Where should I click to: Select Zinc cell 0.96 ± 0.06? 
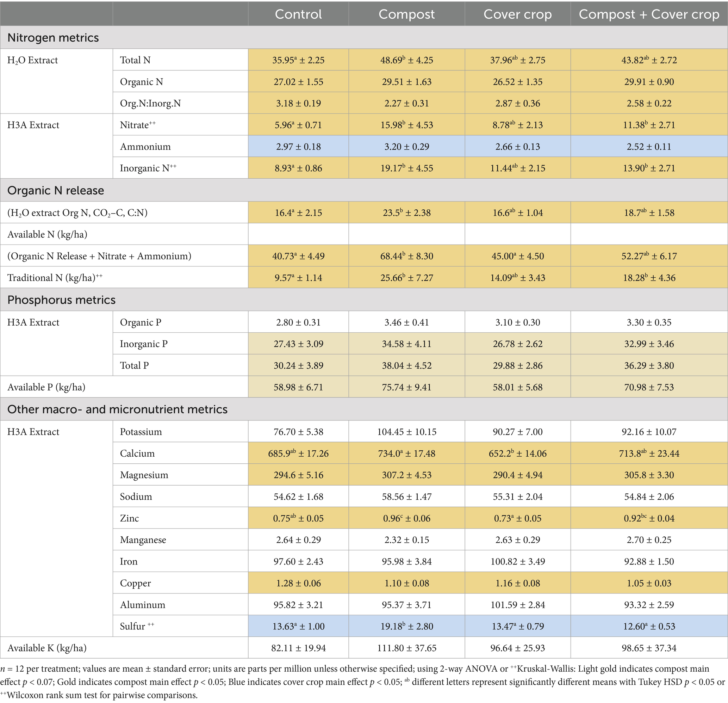coord(406,518)
